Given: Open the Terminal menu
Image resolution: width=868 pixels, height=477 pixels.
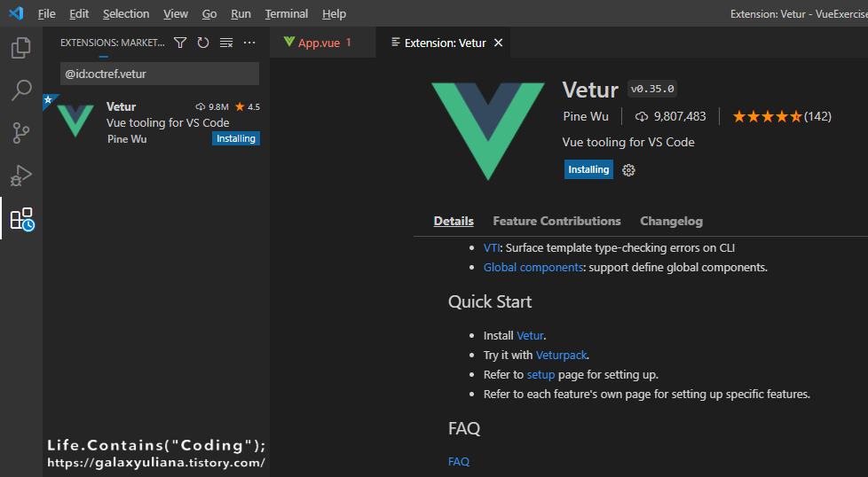Looking at the screenshot, I should click(x=286, y=14).
